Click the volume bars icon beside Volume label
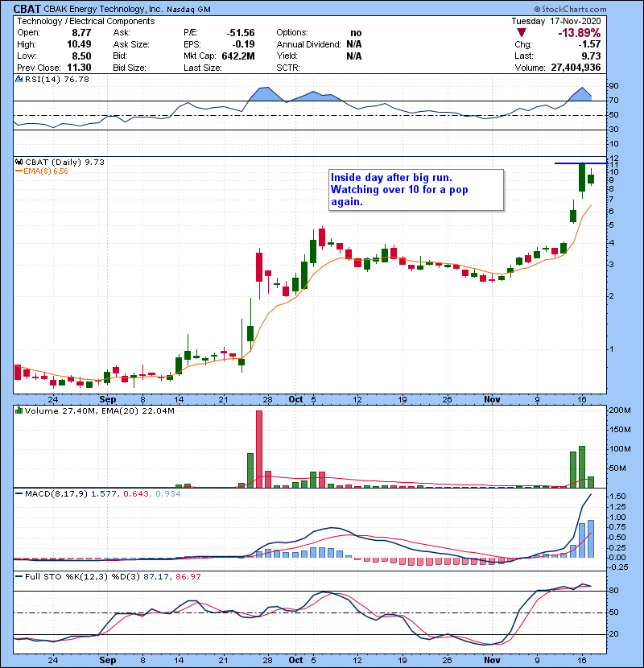The image size is (644, 668). (19, 410)
